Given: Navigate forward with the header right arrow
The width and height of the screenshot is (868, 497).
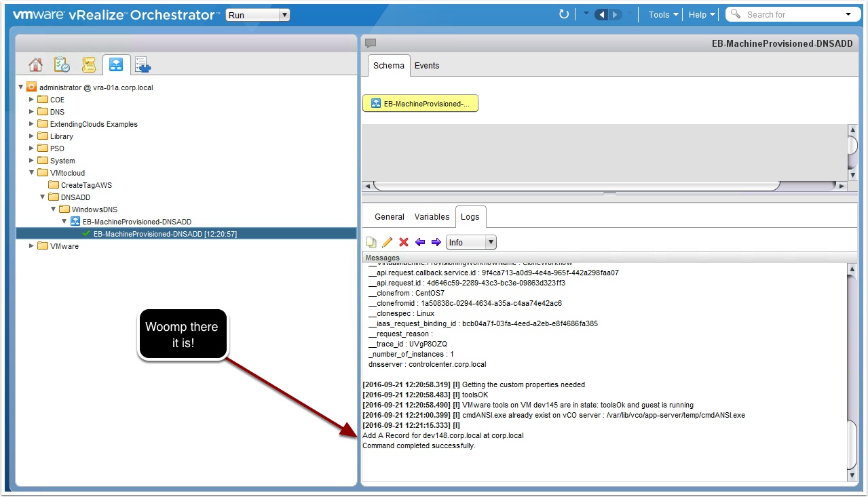Looking at the screenshot, I should tap(615, 14).
